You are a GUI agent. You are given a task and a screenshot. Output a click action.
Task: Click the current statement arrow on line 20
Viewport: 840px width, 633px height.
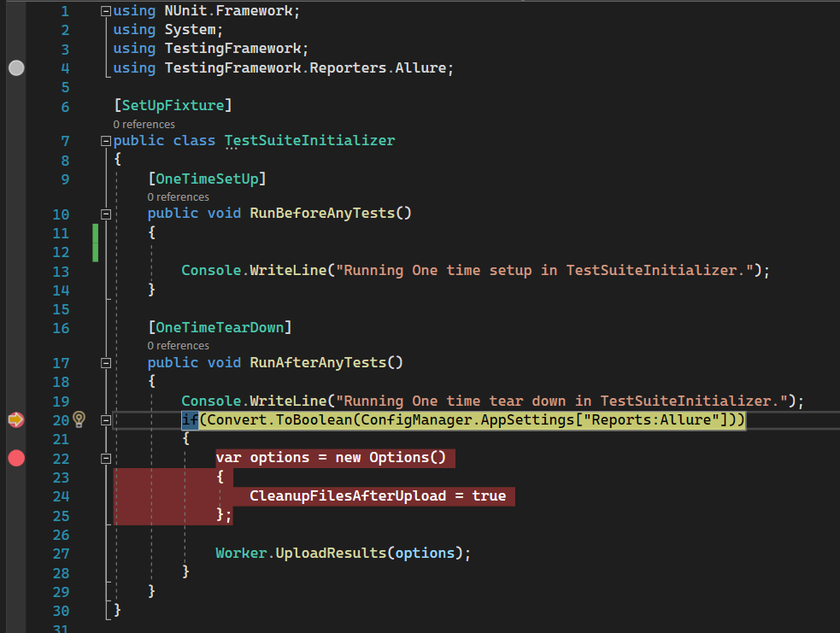(x=16, y=419)
